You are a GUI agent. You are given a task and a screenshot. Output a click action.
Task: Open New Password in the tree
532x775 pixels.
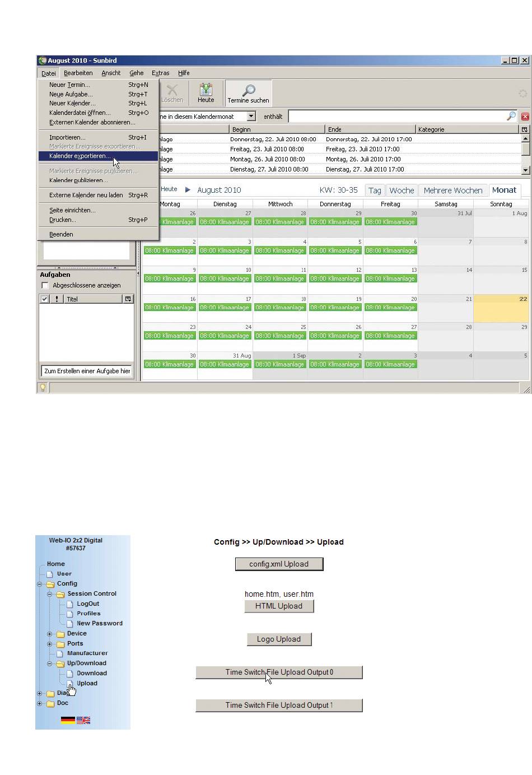(100, 623)
